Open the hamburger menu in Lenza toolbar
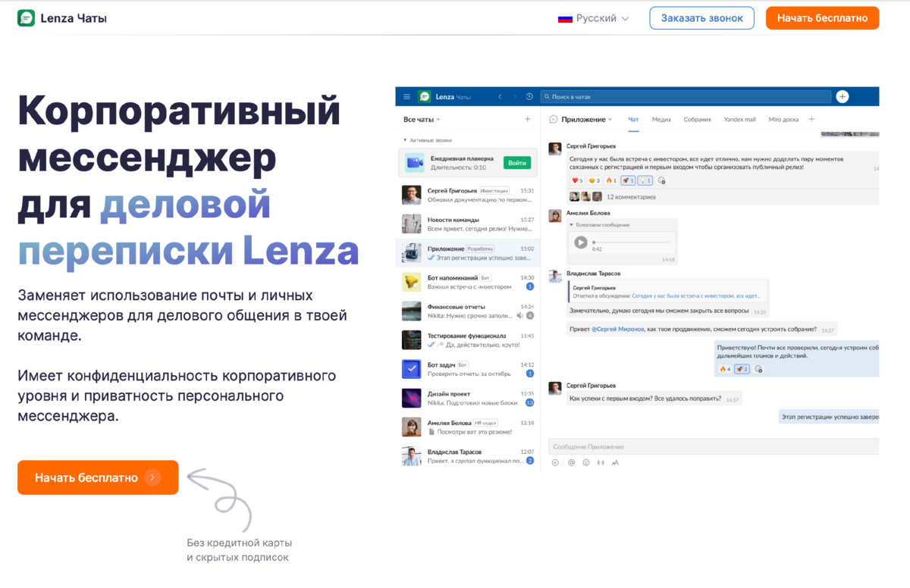This screenshot has width=910, height=588. 405,96
